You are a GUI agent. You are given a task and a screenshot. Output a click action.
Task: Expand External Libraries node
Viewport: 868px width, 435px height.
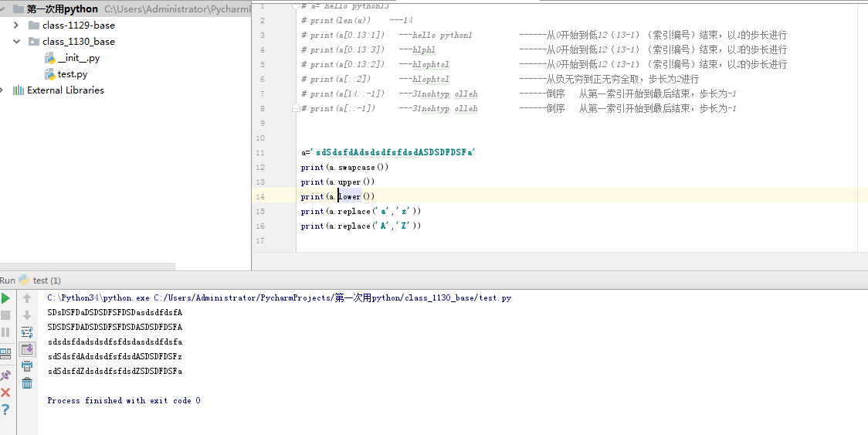click(5, 90)
